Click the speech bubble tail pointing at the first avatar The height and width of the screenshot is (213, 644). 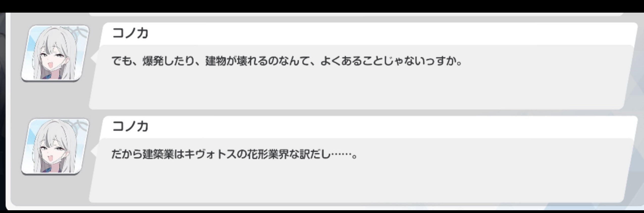93,58
